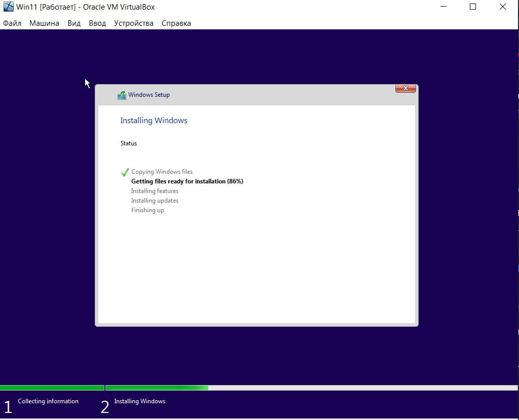519x420 pixels.
Task: Click the Windows Setup title text
Action: pyautogui.click(x=149, y=95)
